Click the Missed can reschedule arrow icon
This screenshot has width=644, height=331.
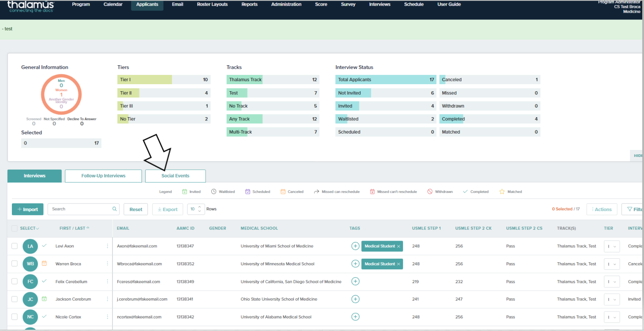(x=317, y=192)
